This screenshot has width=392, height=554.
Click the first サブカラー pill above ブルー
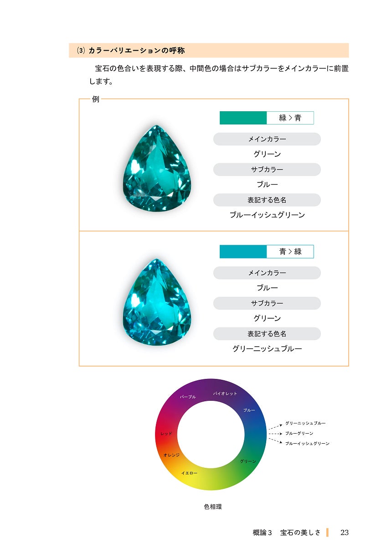click(x=267, y=170)
